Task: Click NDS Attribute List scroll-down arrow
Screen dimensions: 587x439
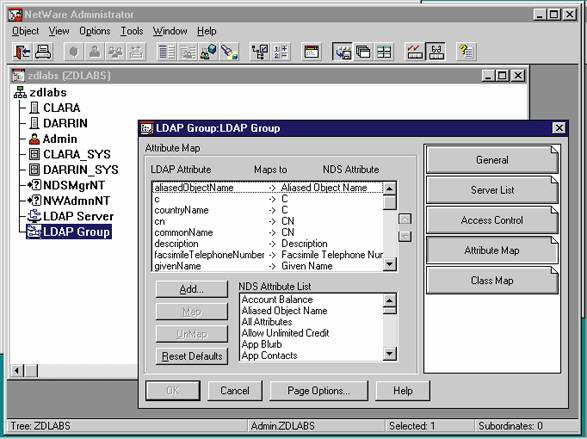Action: point(390,353)
